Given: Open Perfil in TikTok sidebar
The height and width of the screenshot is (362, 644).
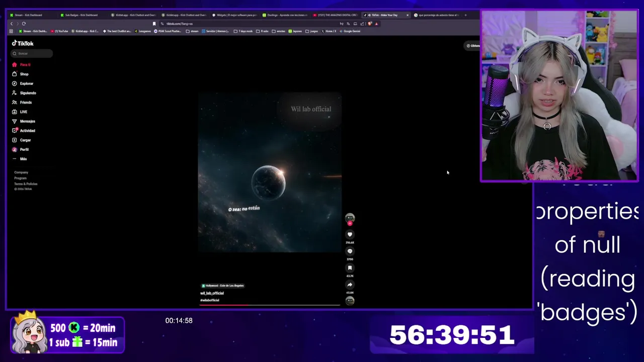Looking at the screenshot, I should point(21,149).
